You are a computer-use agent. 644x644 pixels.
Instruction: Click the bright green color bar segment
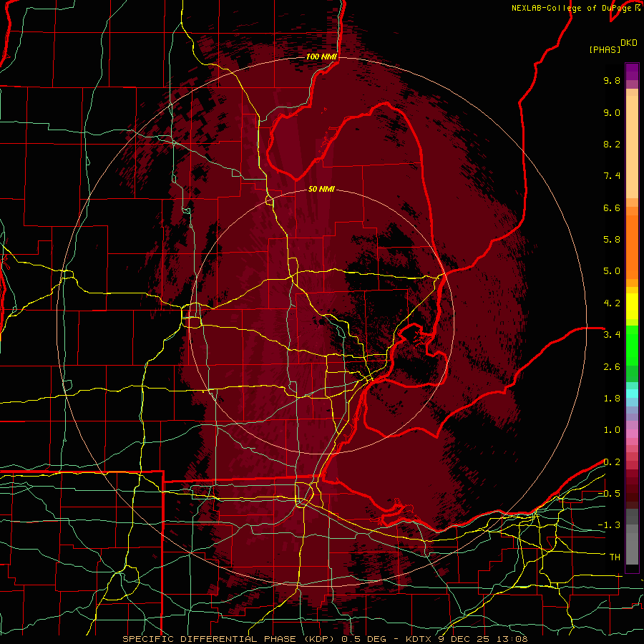click(632, 345)
